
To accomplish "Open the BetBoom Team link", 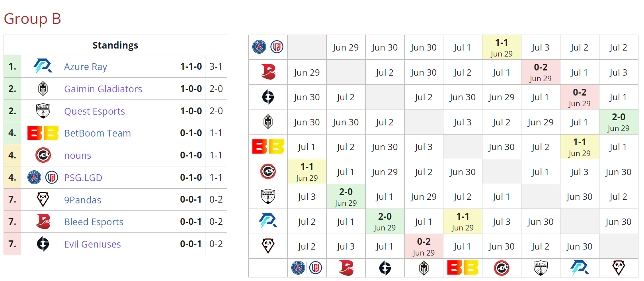I will click(98, 133).
